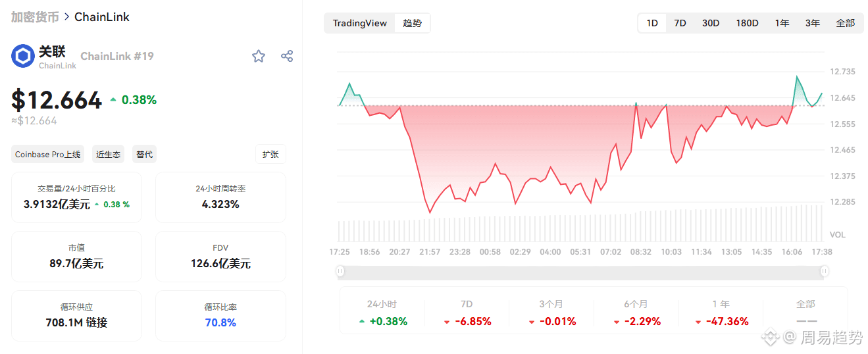The width and height of the screenshot is (868, 354).
Task: Select the 1D time range
Action: (x=652, y=23)
